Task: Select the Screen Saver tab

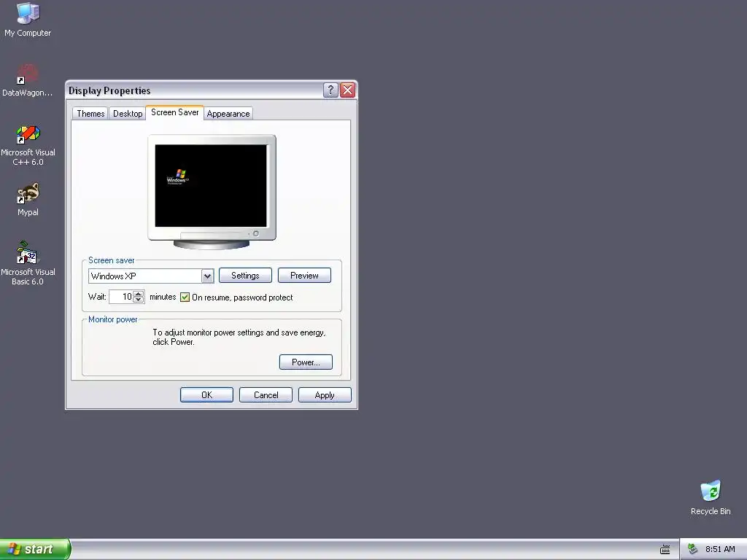Action: click(175, 112)
